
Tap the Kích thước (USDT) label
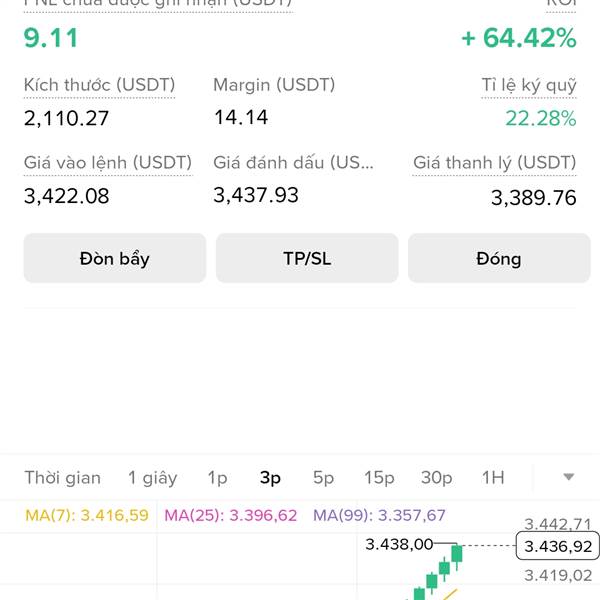(99, 86)
